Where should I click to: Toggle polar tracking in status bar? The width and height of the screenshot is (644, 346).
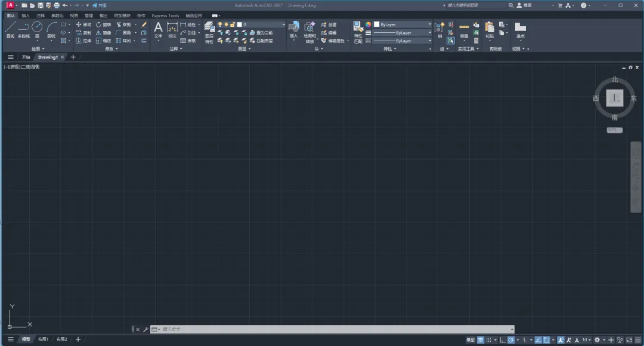point(511,340)
